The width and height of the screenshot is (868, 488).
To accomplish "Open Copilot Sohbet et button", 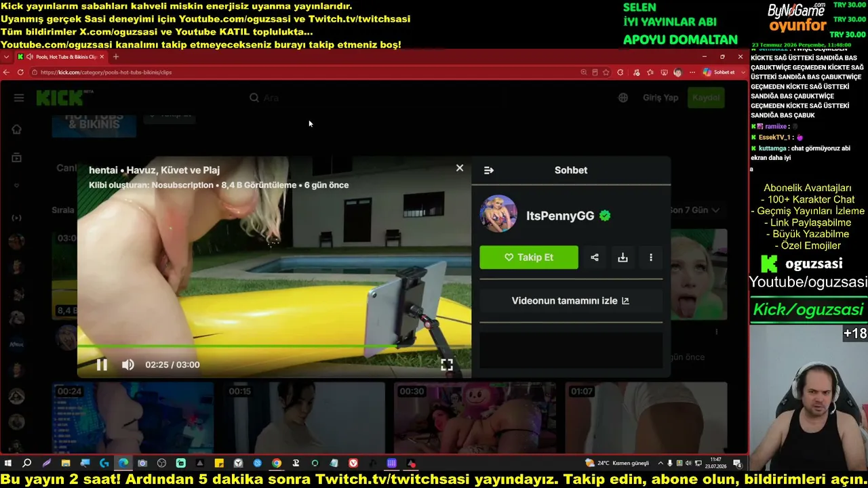I will pos(719,73).
